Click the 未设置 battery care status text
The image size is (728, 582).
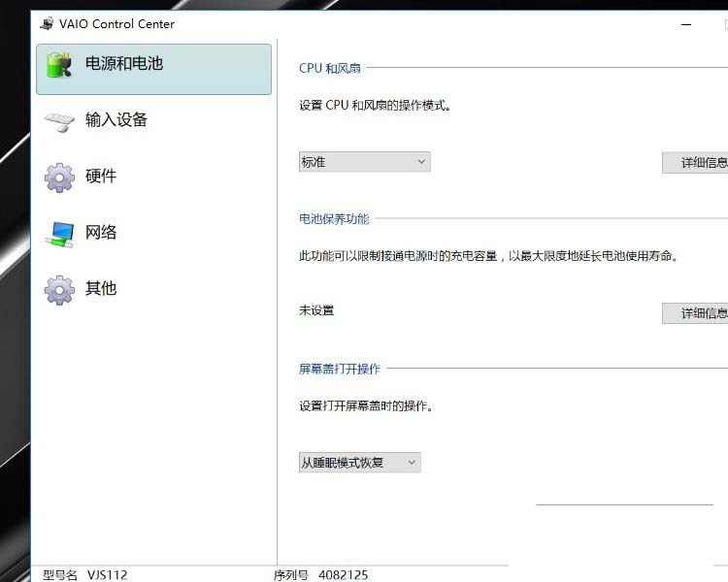point(316,310)
